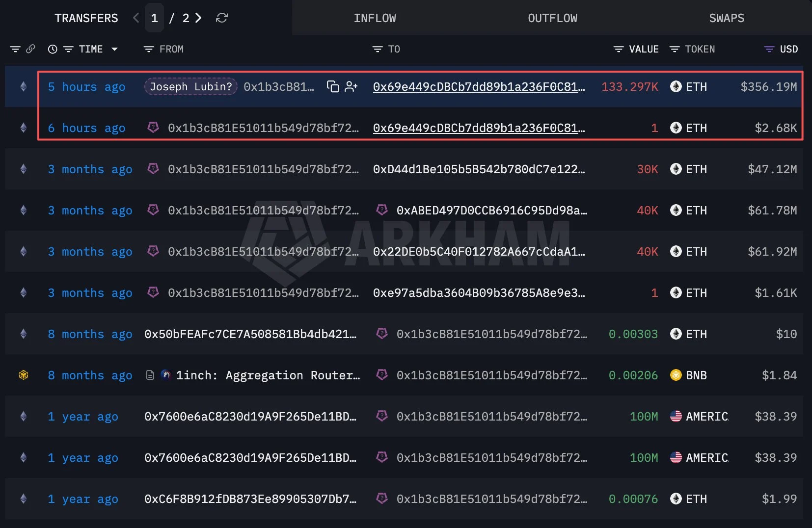The image size is (812, 528).
Task: Copy the Joseph Lubin address
Action: click(x=333, y=87)
